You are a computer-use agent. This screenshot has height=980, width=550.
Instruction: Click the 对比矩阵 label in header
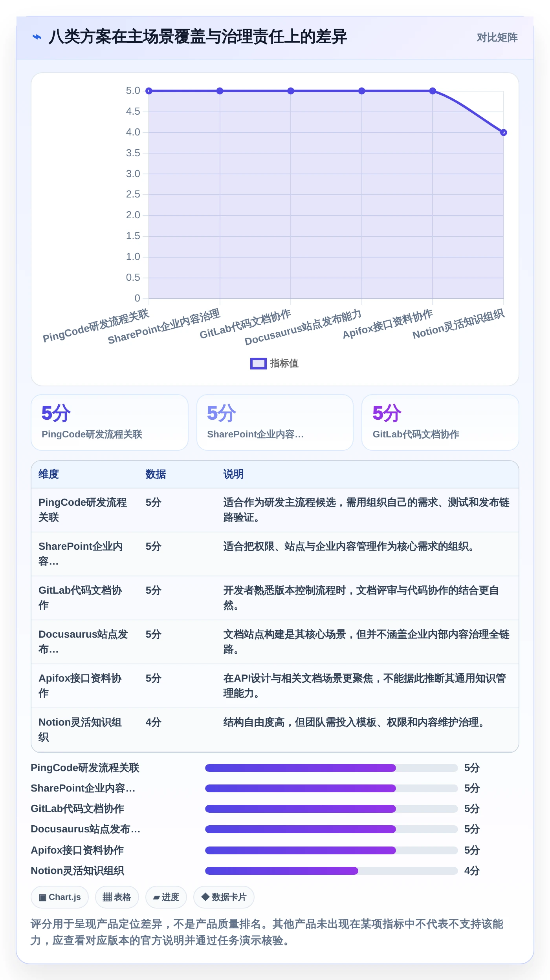[x=497, y=37]
